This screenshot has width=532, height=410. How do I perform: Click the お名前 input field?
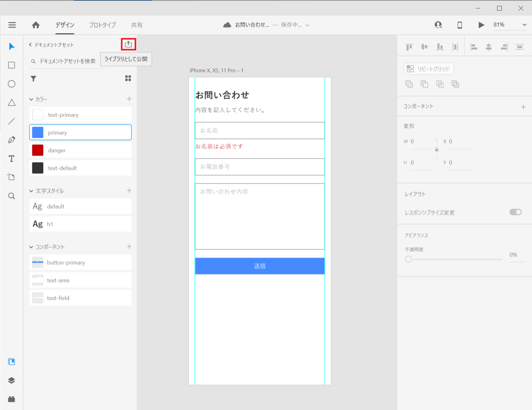pos(260,131)
